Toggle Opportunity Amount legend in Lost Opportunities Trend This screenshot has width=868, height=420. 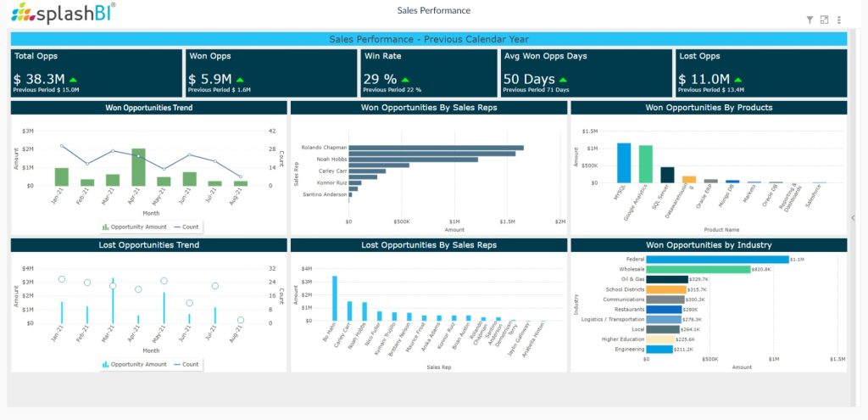coord(134,364)
